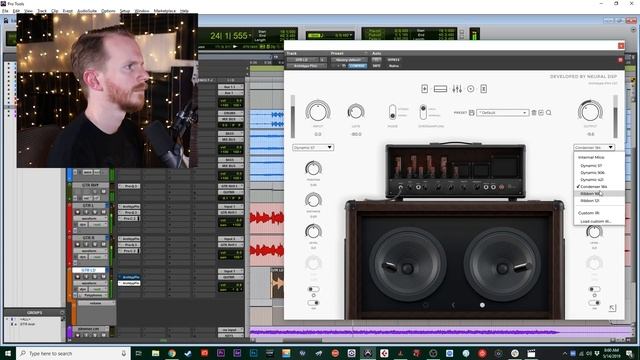Toggle upper right-side switch below mic knobs

point(594,289)
